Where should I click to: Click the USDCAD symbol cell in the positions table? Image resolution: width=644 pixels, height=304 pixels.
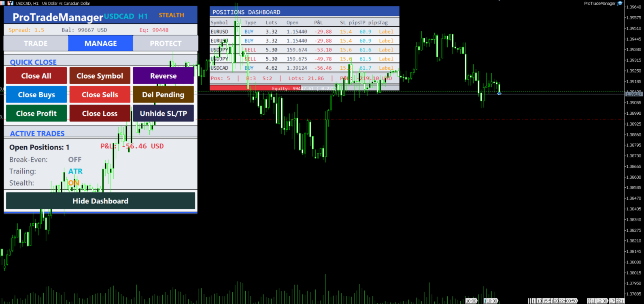tap(219, 68)
